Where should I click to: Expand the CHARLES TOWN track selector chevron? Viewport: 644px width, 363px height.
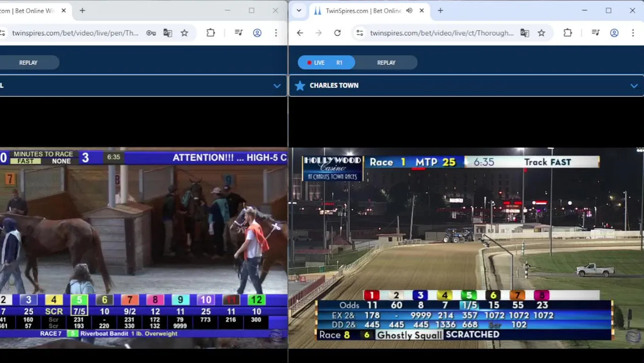634,86
